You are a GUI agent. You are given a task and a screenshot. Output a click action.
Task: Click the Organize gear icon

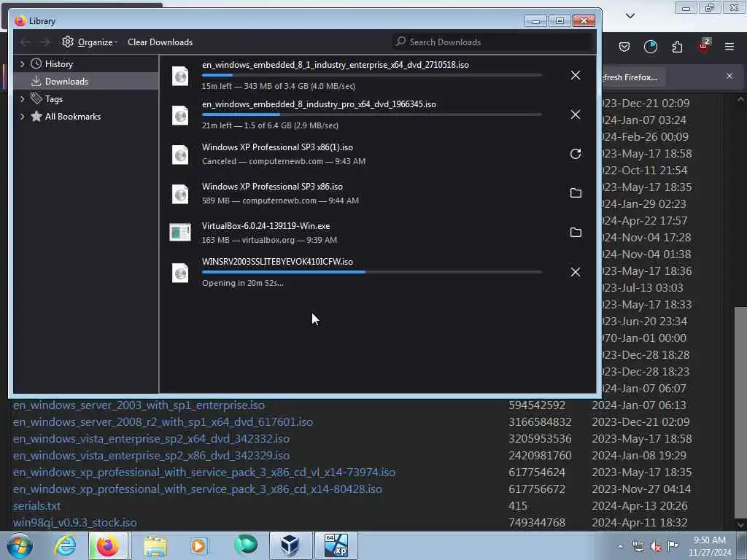pyautogui.click(x=68, y=42)
